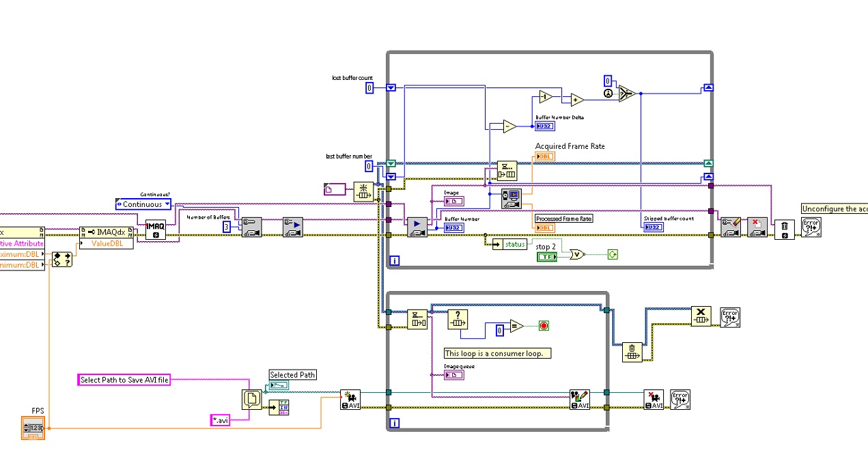Image resolution: width=868 pixels, height=470 pixels.
Task: Click the red loop stop condition terminal
Action: click(x=544, y=326)
